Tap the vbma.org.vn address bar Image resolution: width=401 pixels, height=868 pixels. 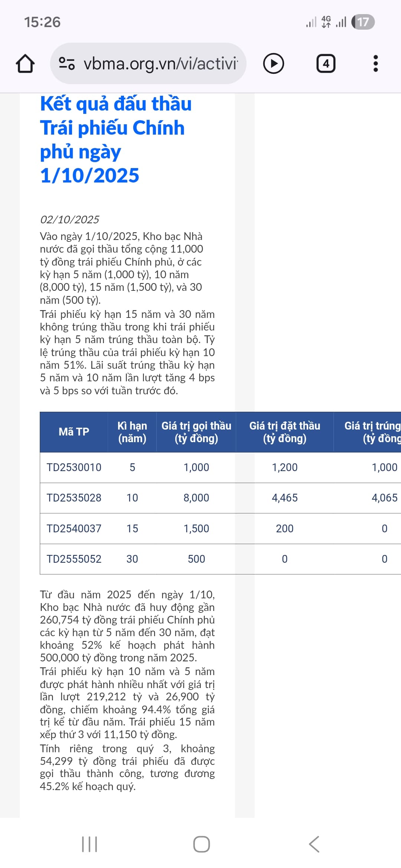(x=160, y=63)
